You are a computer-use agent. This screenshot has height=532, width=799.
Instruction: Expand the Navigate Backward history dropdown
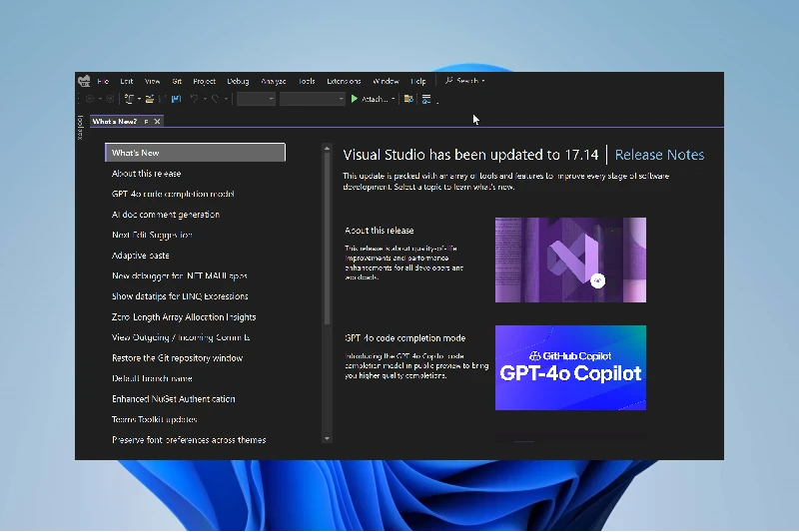(x=101, y=99)
